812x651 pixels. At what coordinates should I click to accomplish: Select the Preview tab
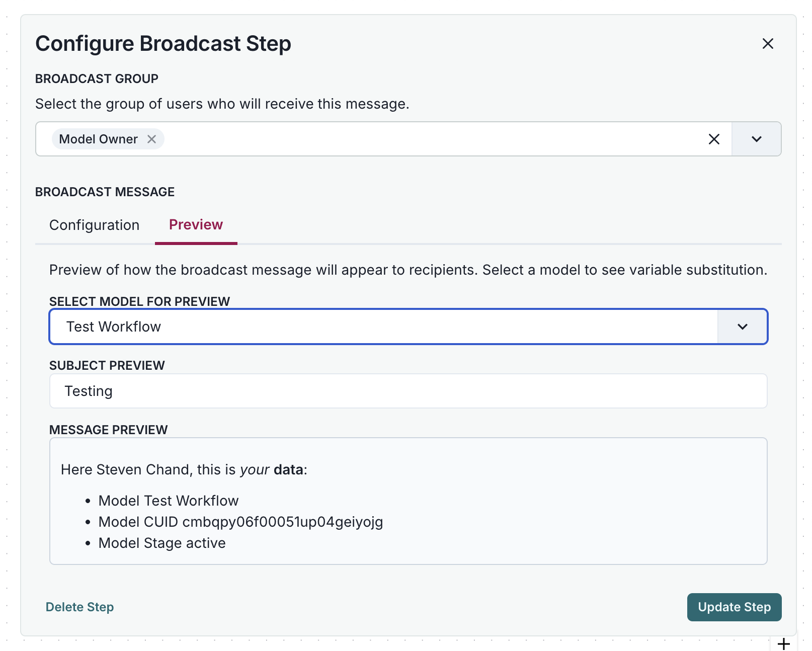196,225
